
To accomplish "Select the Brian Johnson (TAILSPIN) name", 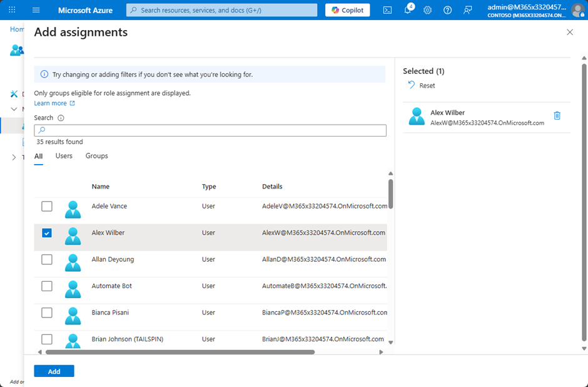I will (x=128, y=339).
